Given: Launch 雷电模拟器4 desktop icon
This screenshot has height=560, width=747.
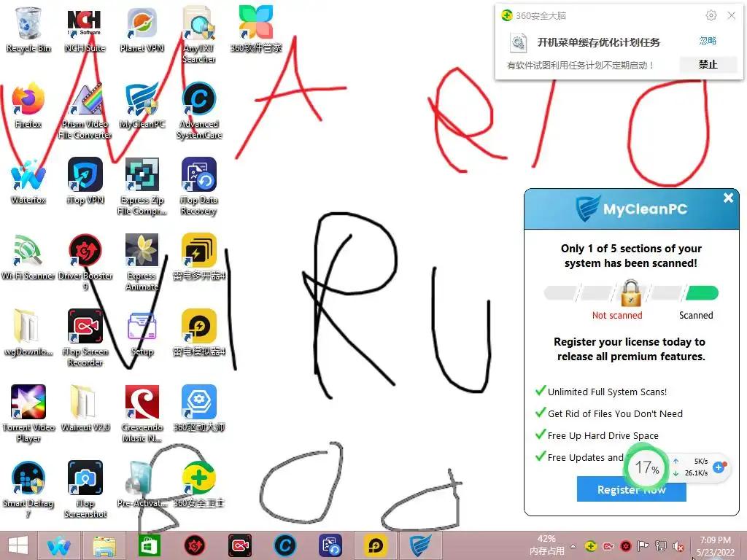Looking at the screenshot, I should [x=199, y=332].
